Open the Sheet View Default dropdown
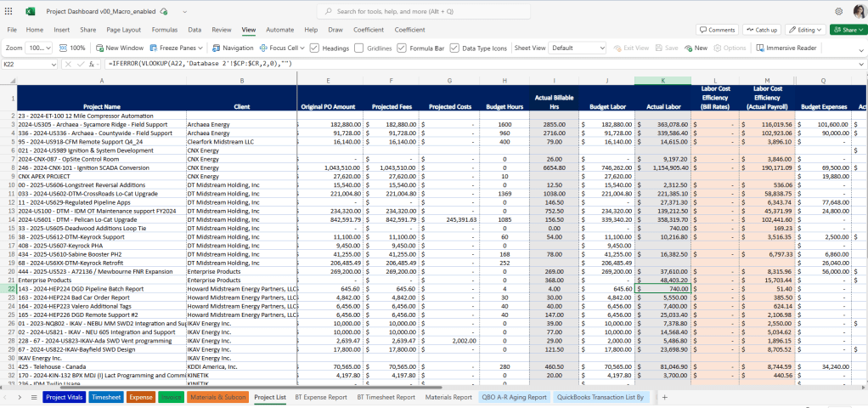The image size is (868, 408). [578, 48]
